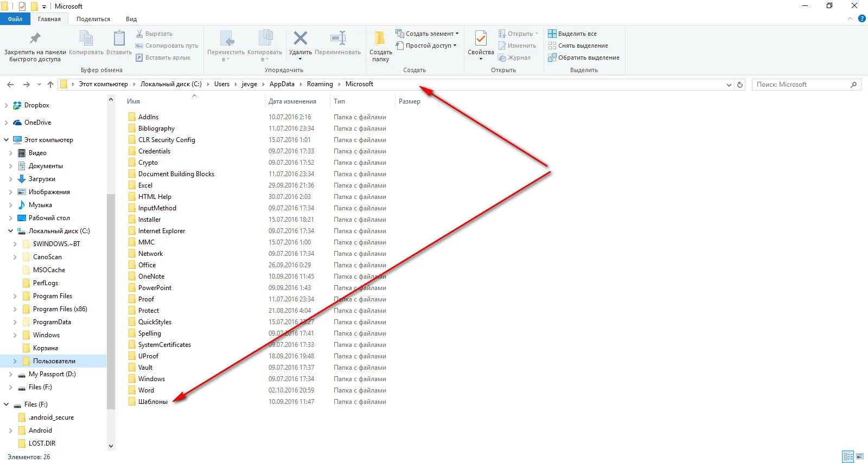
Task: Collapse Этот компьютер tree node
Action: (x=7, y=140)
